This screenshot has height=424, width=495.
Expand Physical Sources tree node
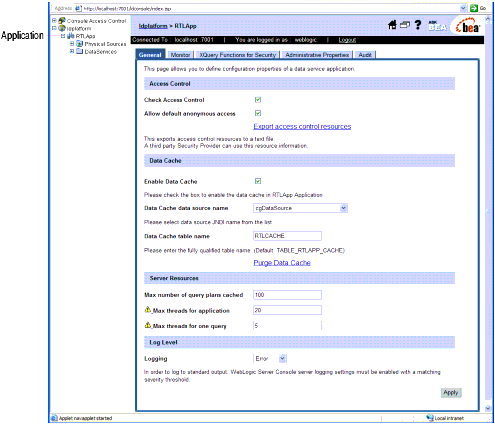pos(72,44)
